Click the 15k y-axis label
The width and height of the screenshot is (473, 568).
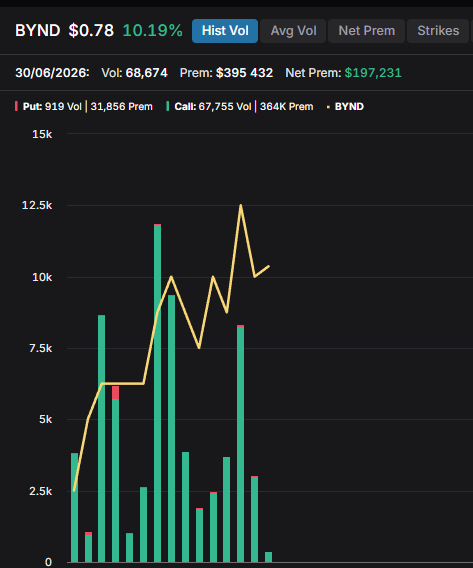click(x=42, y=134)
